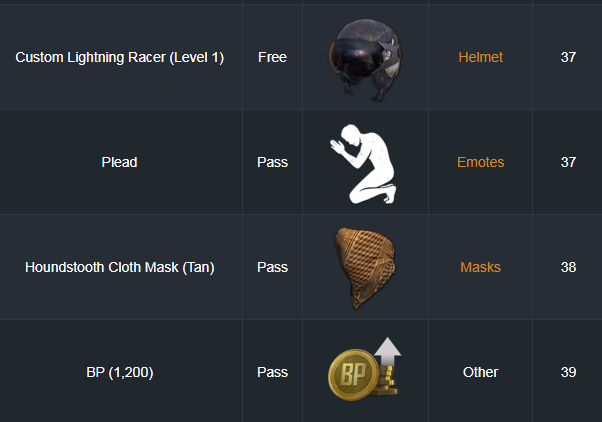Click level 37 in the Lightning Racer row
The image size is (602, 422).
[568, 57]
